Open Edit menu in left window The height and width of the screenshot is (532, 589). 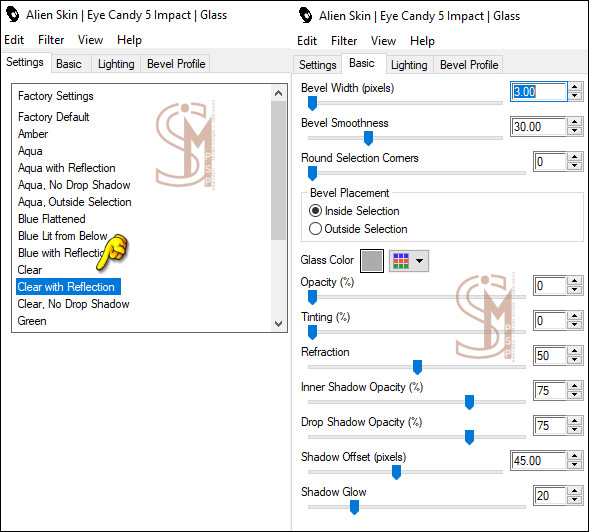coord(14,40)
